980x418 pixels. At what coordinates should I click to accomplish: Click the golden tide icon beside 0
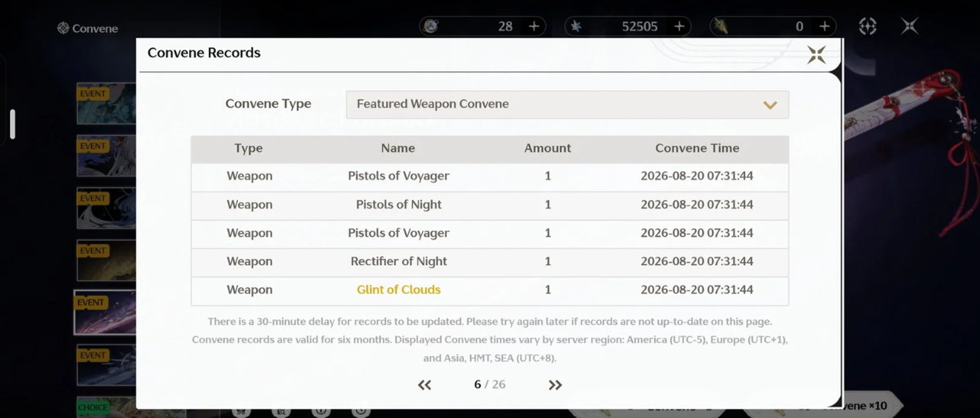tap(720, 27)
